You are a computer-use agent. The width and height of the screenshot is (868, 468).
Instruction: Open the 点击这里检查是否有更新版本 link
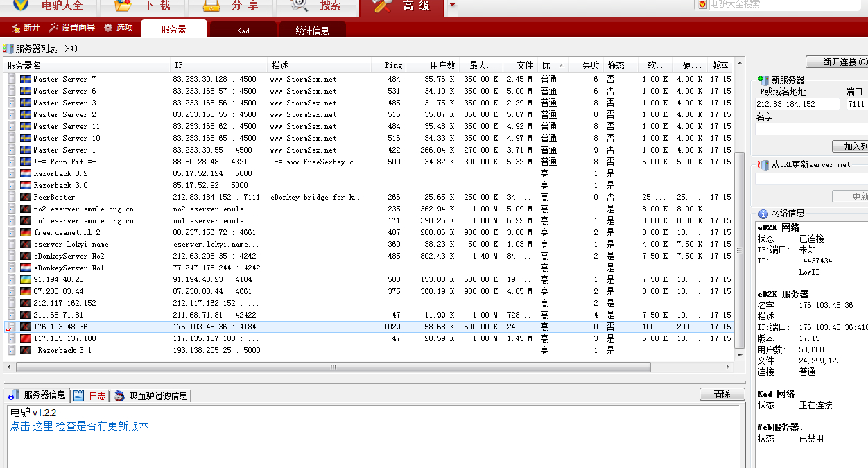point(79,426)
